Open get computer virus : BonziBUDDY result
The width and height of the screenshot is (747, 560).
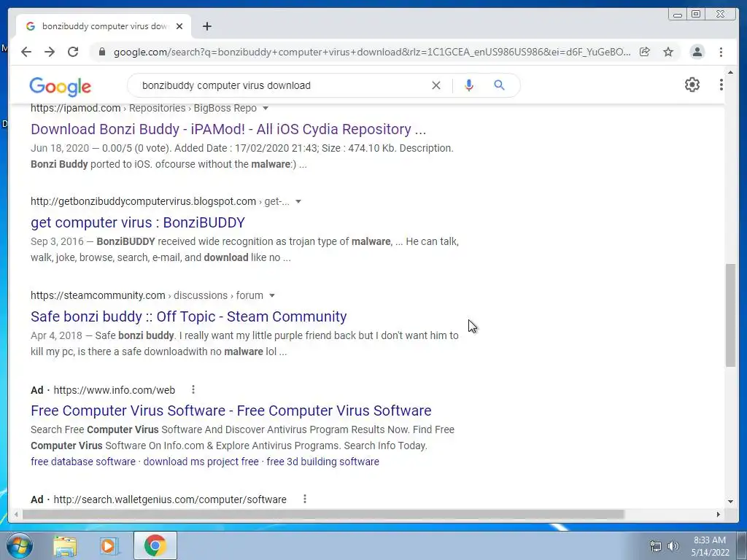(x=138, y=222)
